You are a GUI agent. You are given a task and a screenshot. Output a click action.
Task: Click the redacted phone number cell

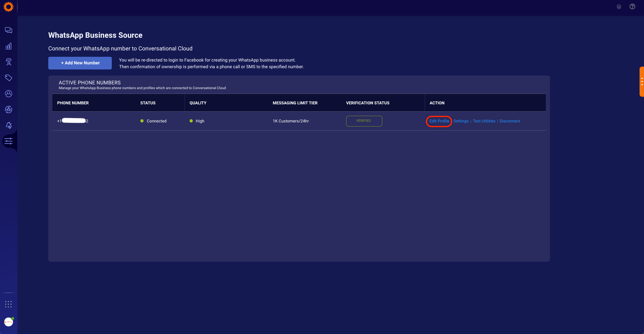pyautogui.click(x=73, y=121)
